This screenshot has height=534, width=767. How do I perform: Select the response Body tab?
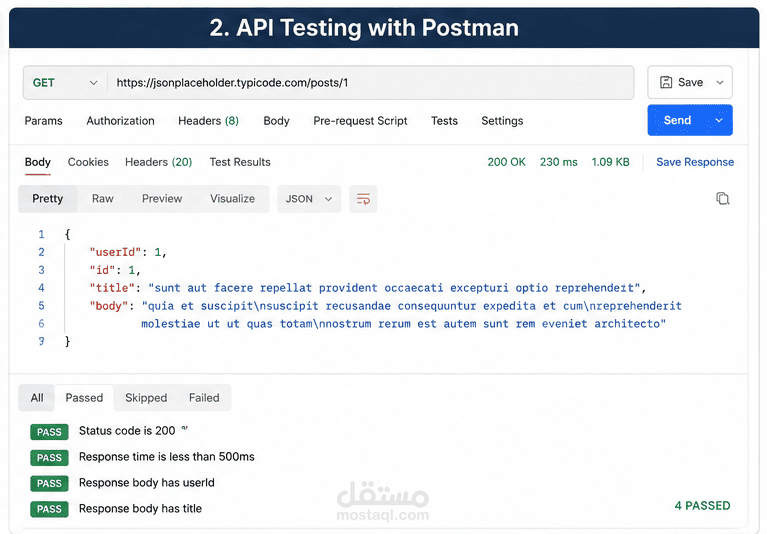pyautogui.click(x=38, y=162)
